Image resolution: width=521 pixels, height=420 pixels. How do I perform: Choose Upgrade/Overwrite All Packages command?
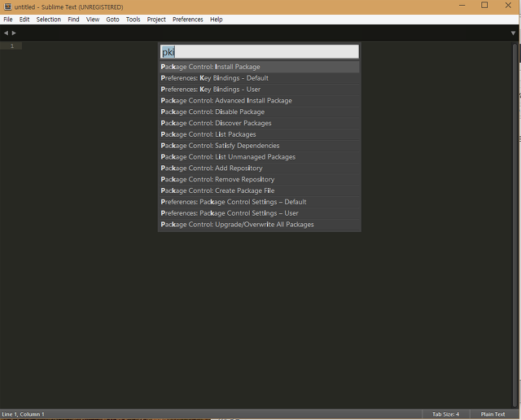click(x=260, y=225)
